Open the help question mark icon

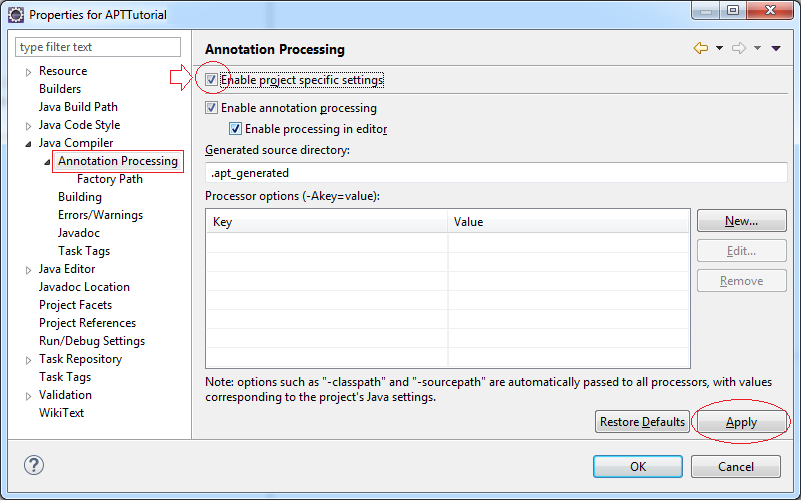[x=34, y=465]
